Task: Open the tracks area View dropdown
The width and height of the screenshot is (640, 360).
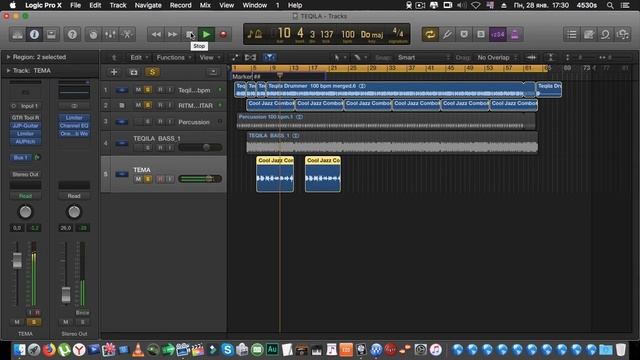Action: (209, 58)
